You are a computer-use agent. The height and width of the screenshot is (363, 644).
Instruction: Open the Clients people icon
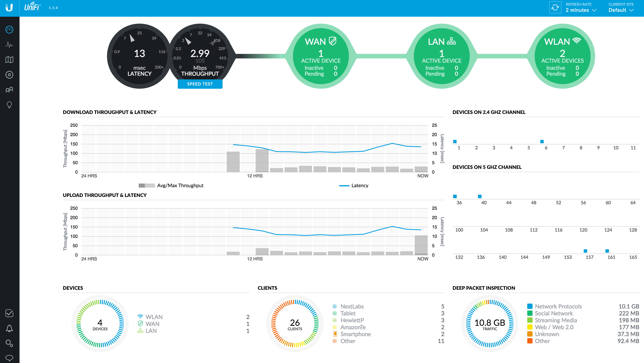click(9, 90)
